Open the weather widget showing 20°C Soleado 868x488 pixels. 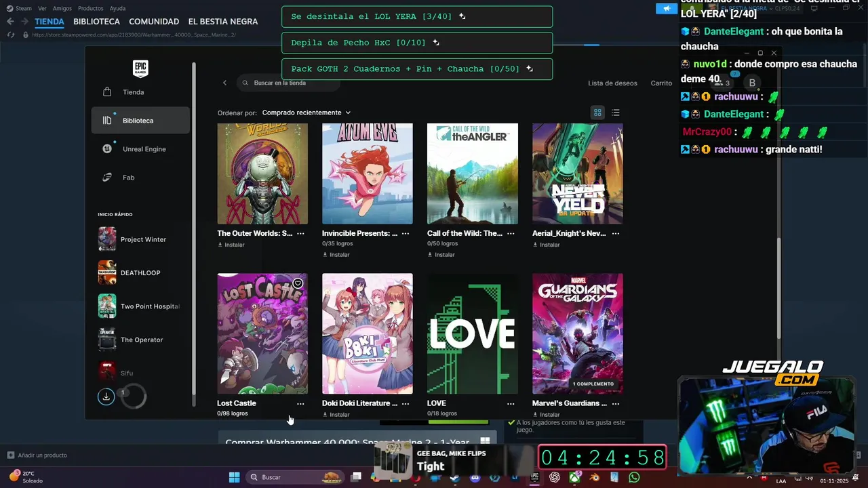tap(26, 477)
